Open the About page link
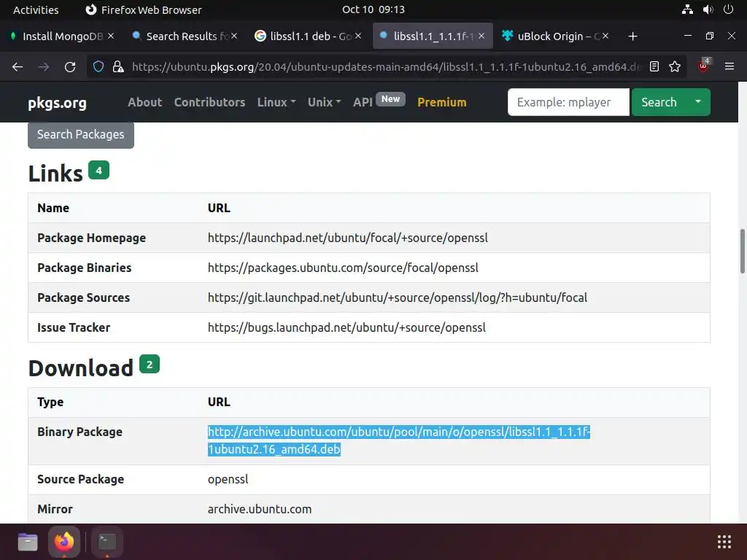Image resolution: width=747 pixels, height=560 pixels. (145, 102)
